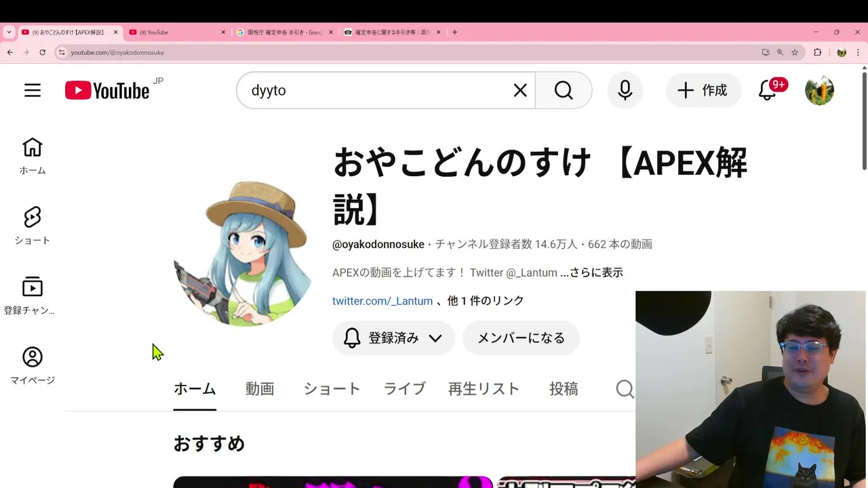Image resolution: width=868 pixels, height=488 pixels.
Task: Clear the search text with X
Action: pos(520,90)
